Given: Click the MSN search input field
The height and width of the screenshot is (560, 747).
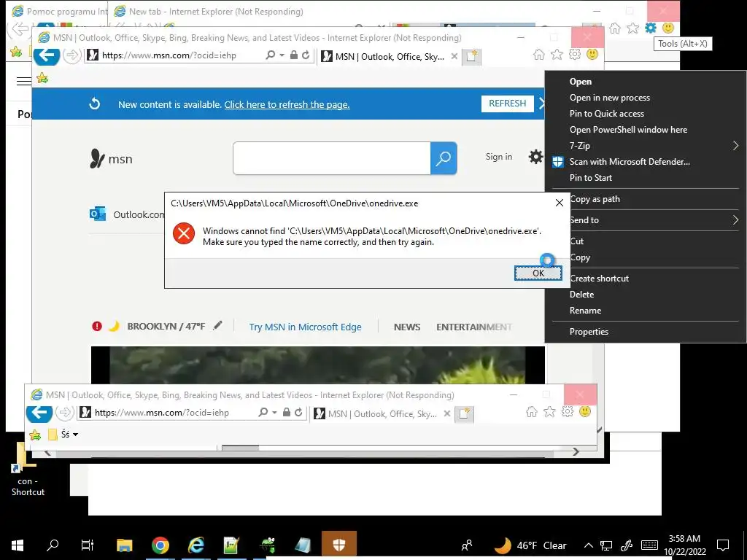Looking at the screenshot, I should 332,158.
